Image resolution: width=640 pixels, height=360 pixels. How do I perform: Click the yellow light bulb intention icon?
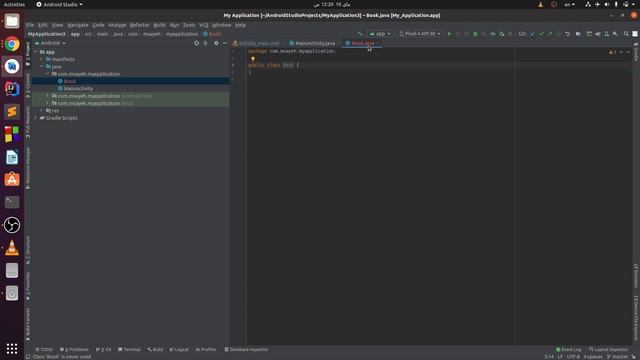pyautogui.click(x=253, y=59)
